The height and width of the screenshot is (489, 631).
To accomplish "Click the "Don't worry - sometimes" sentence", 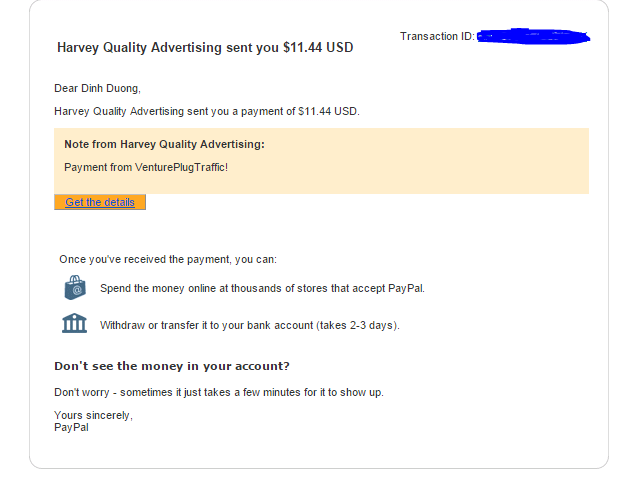I will click(x=218, y=392).
